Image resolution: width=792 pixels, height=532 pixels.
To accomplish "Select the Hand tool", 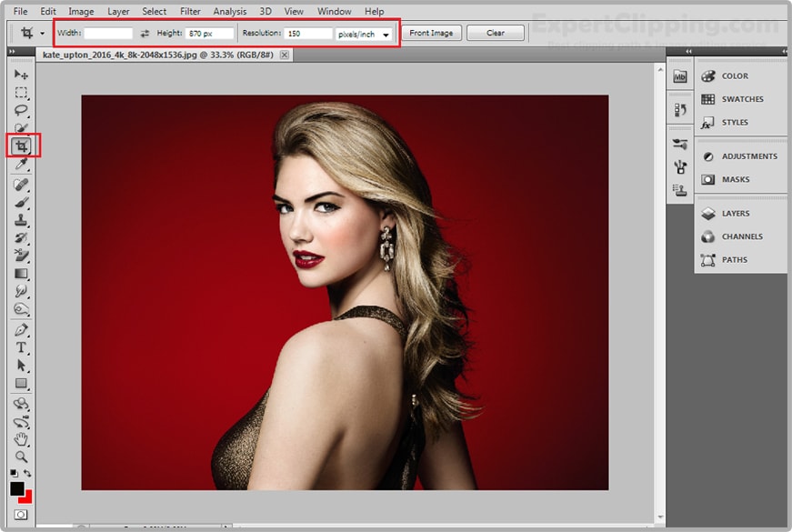I will (x=21, y=438).
